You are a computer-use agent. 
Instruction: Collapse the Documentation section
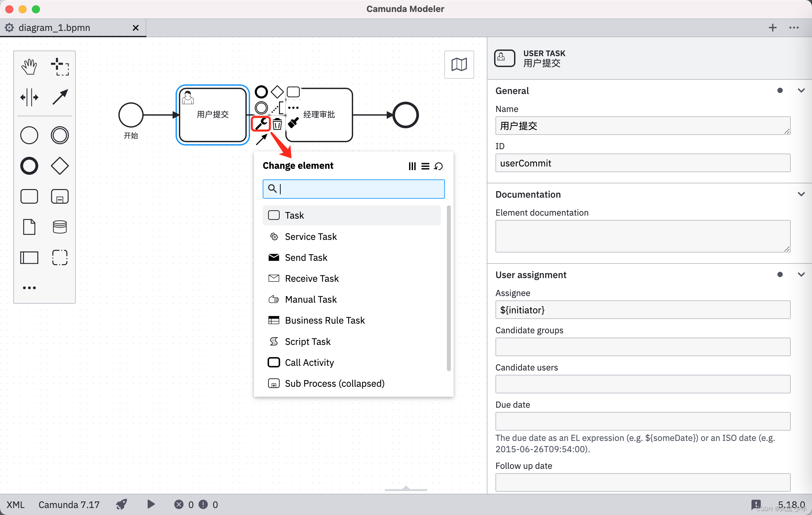click(x=801, y=194)
